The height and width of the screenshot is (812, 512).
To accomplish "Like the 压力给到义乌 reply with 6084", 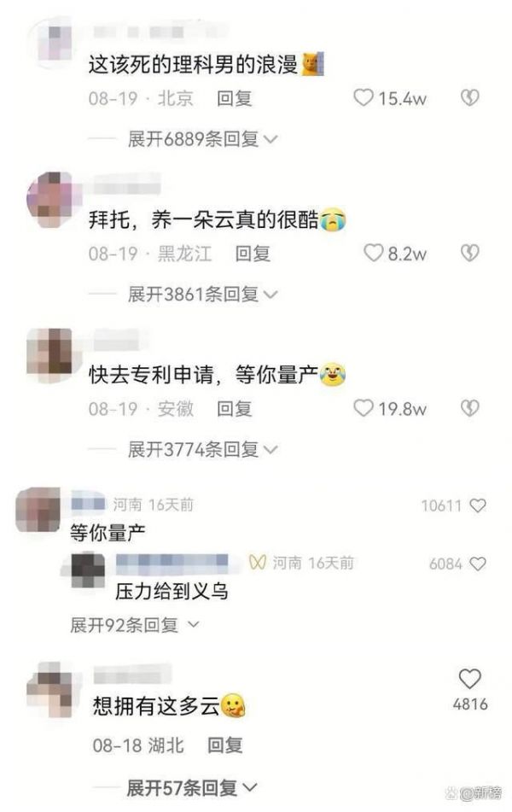I will click(477, 564).
